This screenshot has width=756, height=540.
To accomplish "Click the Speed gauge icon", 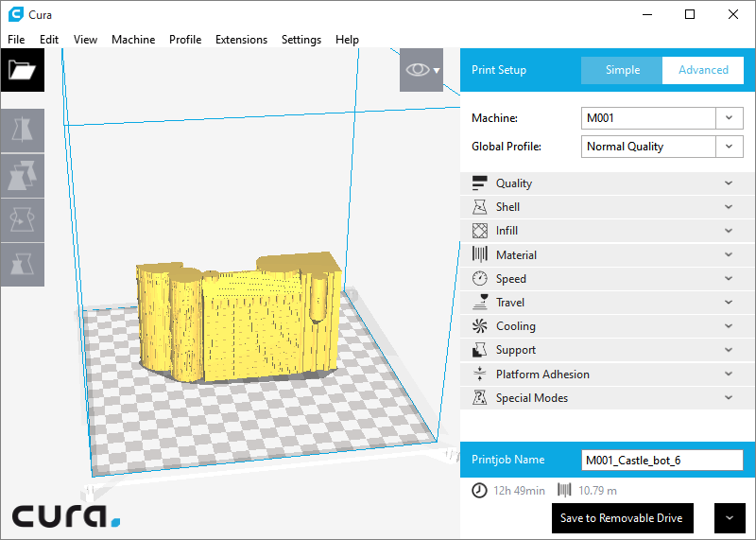I will 479,279.
